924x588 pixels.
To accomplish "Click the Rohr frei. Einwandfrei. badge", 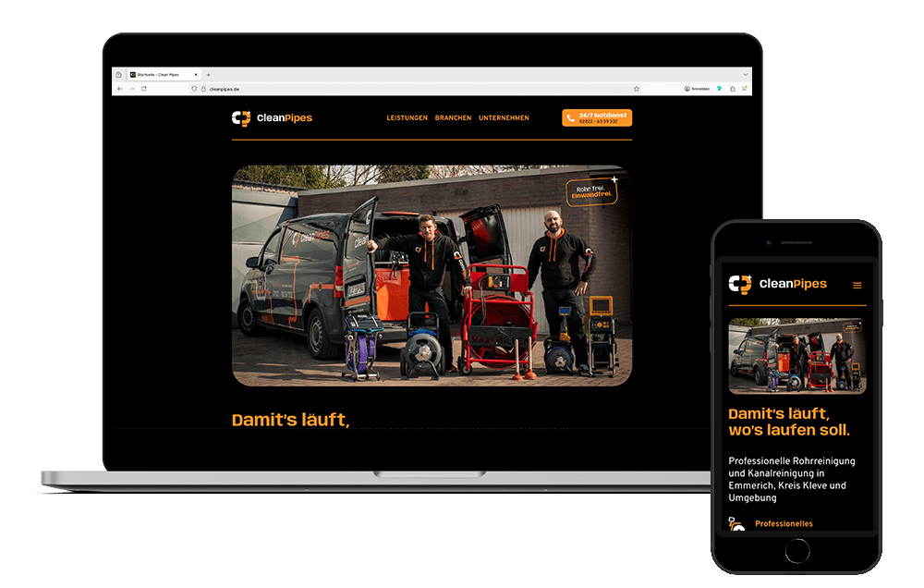I will point(590,192).
